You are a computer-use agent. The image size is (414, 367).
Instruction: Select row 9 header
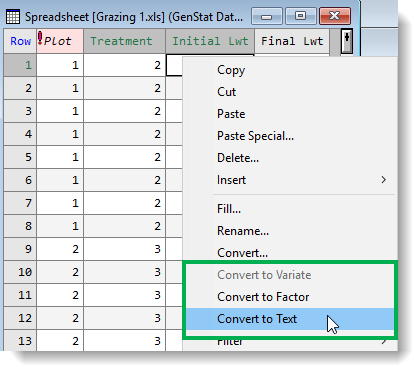(x=20, y=249)
